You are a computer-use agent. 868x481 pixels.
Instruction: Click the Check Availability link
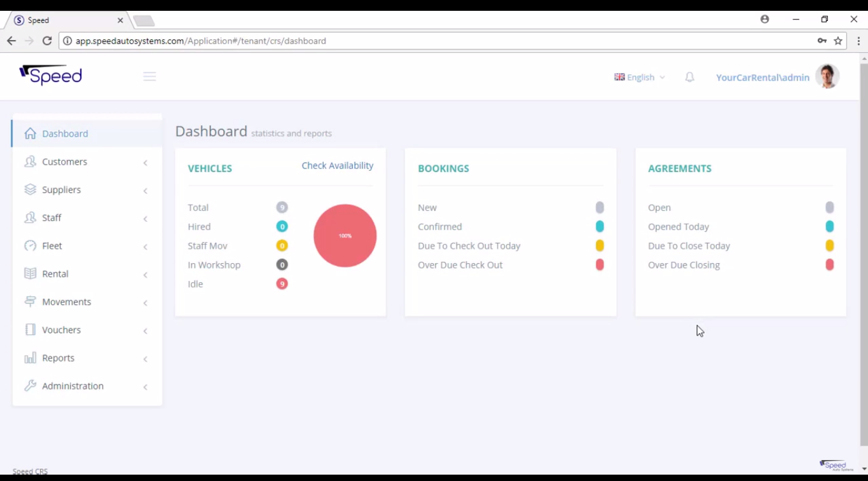coord(337,165)
